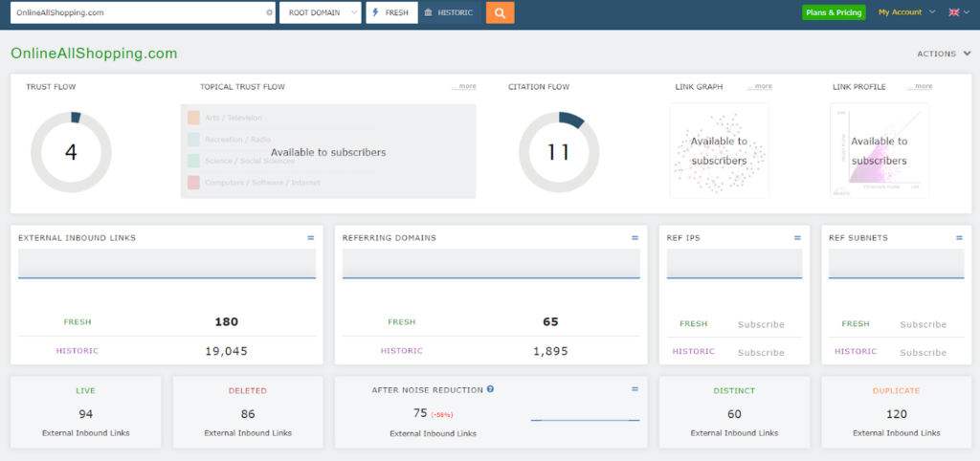
Task: Click Subscribe next to Ref IPs Fresh
Action: (x=761, y=324)
